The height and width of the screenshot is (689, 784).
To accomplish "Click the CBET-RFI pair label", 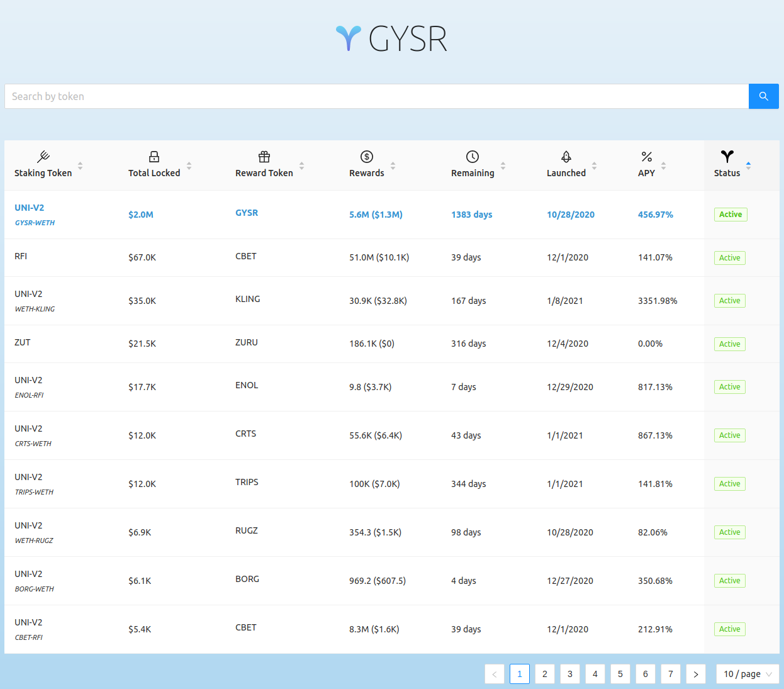I will point(28,637).
